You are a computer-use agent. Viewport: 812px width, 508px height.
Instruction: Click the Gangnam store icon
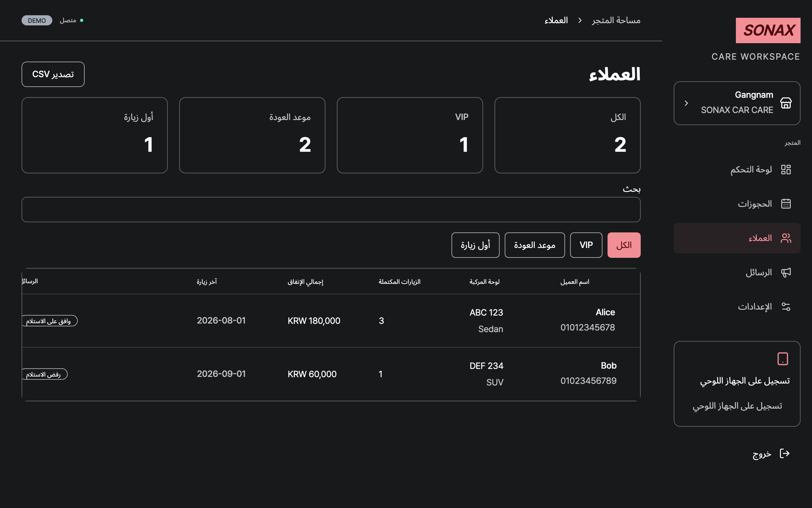(x=786, y=103)
